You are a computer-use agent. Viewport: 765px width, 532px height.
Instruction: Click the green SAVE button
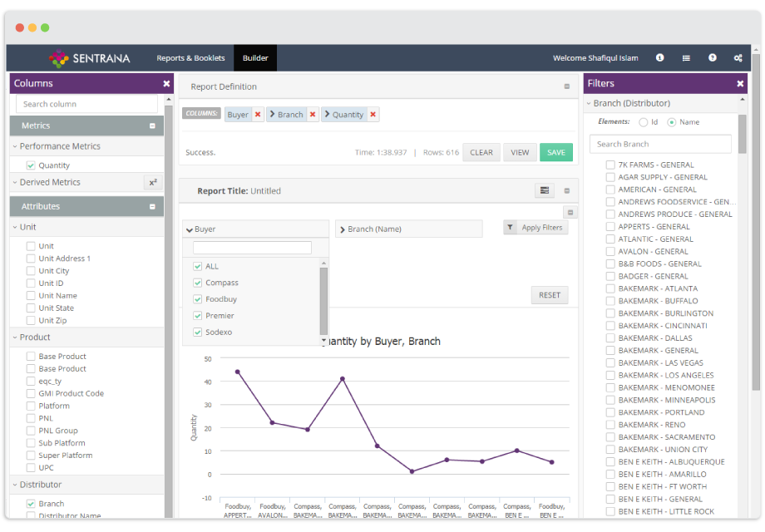555,152
